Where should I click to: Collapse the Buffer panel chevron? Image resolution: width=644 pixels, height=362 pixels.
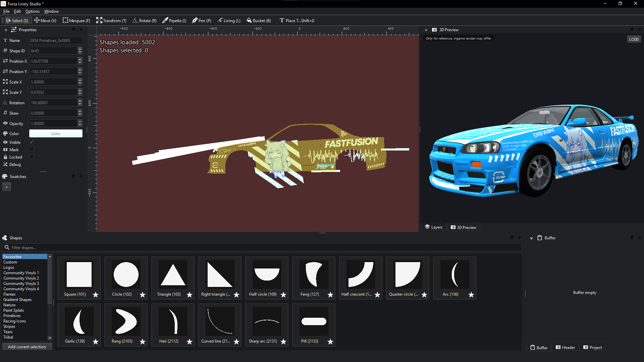531,238
